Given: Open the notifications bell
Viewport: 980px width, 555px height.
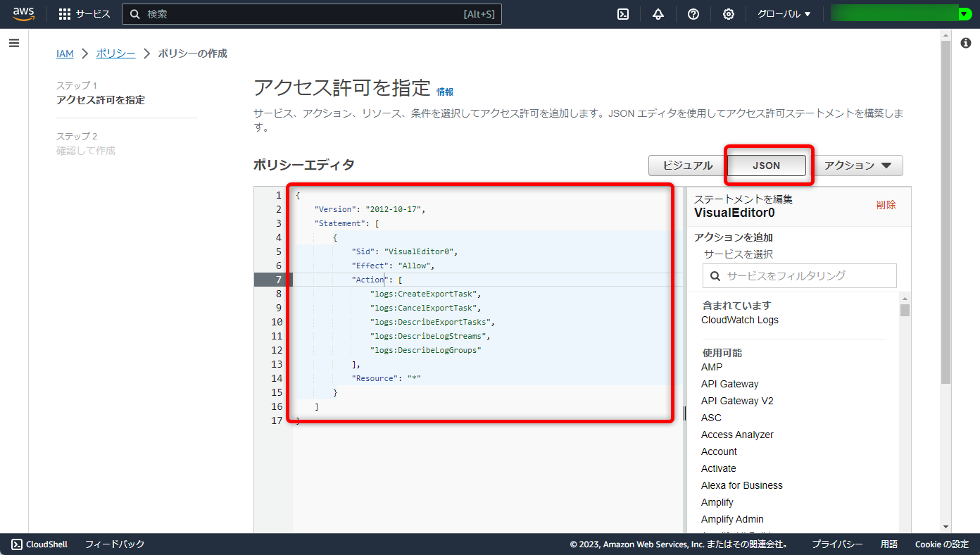Looking at the screenshot, I should (658, 13).
